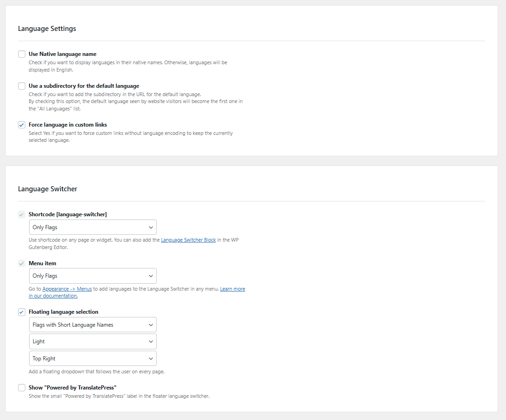Click the Show "Powered by TranslatePress" label
506x420 pixels.
pos(73,387)
